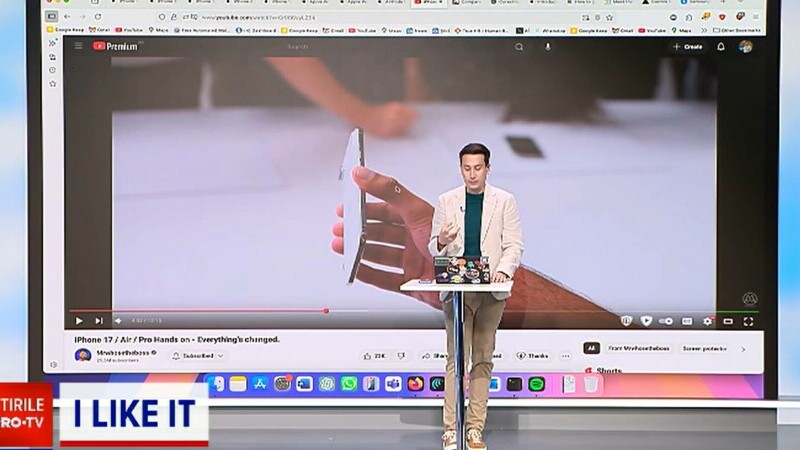The height and width of the screenshot is (450, 800).
Task: Toggle the closed captions button
Action: tap(687, 321)
